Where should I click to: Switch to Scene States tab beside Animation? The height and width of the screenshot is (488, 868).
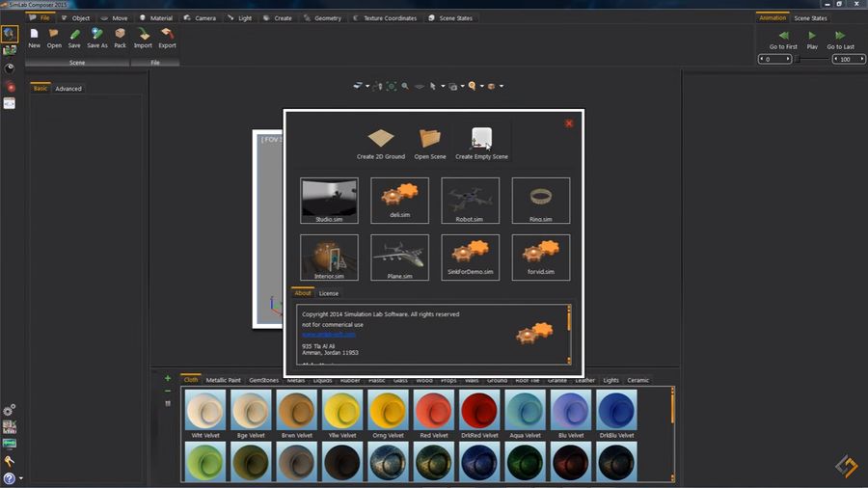tap(810, 17)
